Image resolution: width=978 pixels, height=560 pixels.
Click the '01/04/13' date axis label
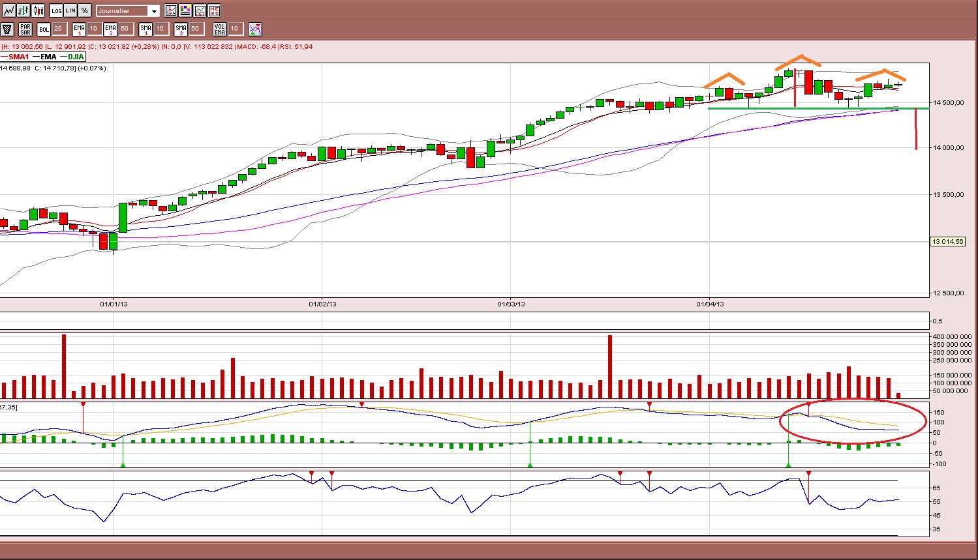point(710,304)
